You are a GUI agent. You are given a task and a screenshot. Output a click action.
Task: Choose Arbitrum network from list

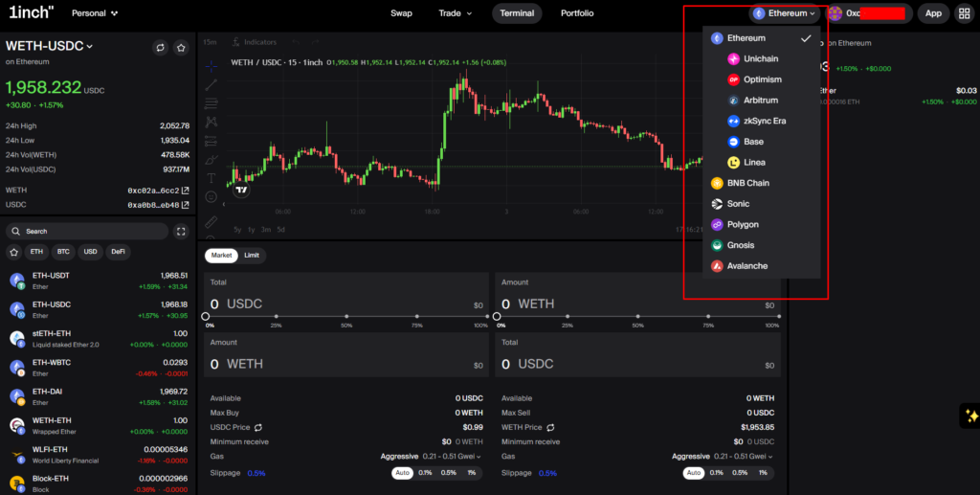[x=761, y=100]
